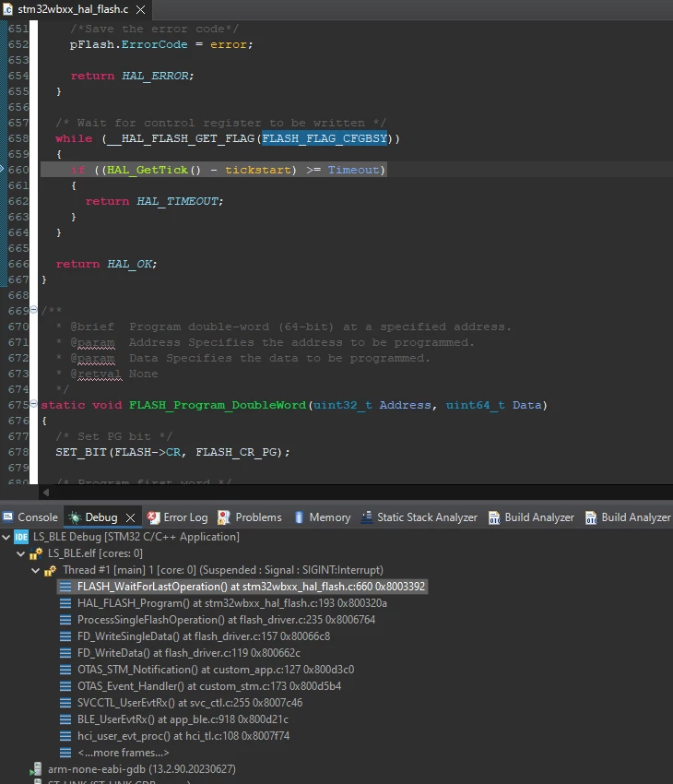The height and width of the screenshot is (784, 673).
Task: Click the Debug view bug icon
Action: [x=75, y=517]
